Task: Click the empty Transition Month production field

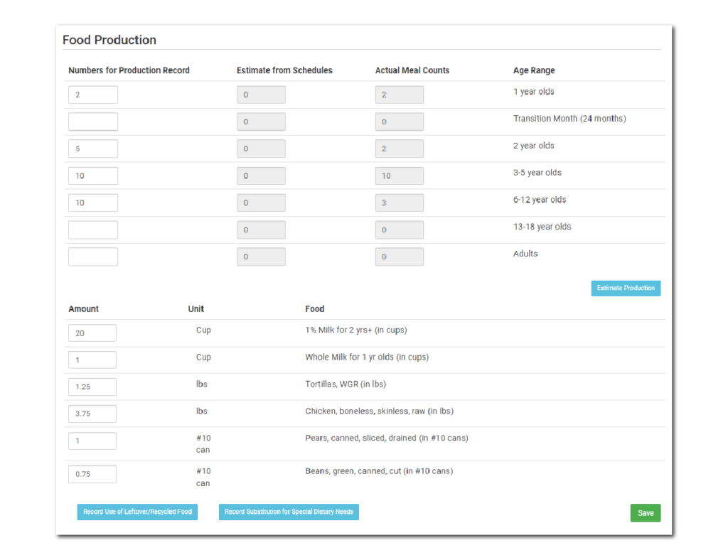Action: [92, 121]
